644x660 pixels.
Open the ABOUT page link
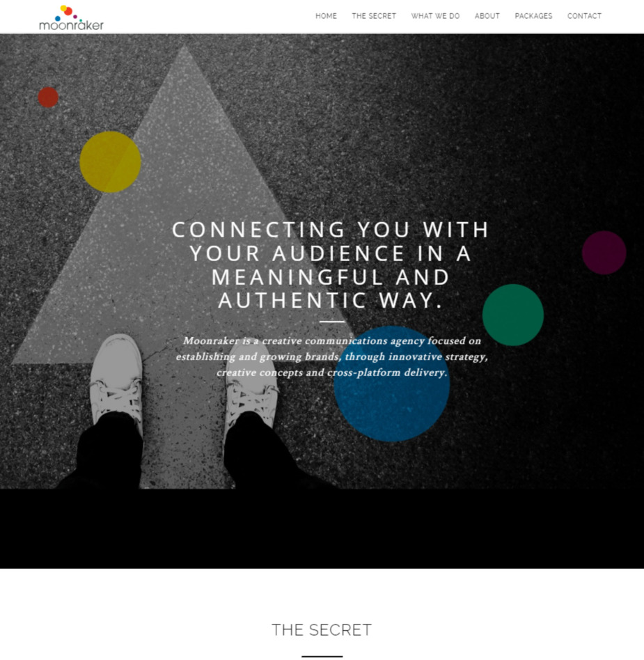coord(487,16)
